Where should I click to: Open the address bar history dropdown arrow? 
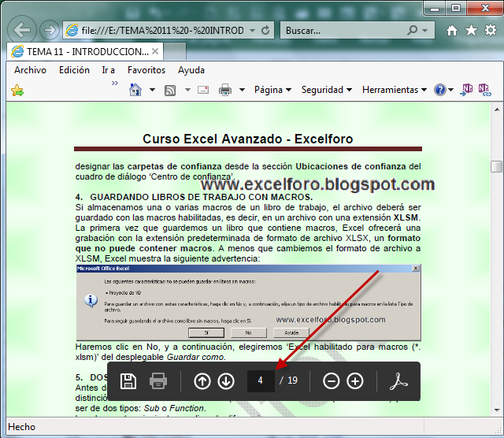253,31
